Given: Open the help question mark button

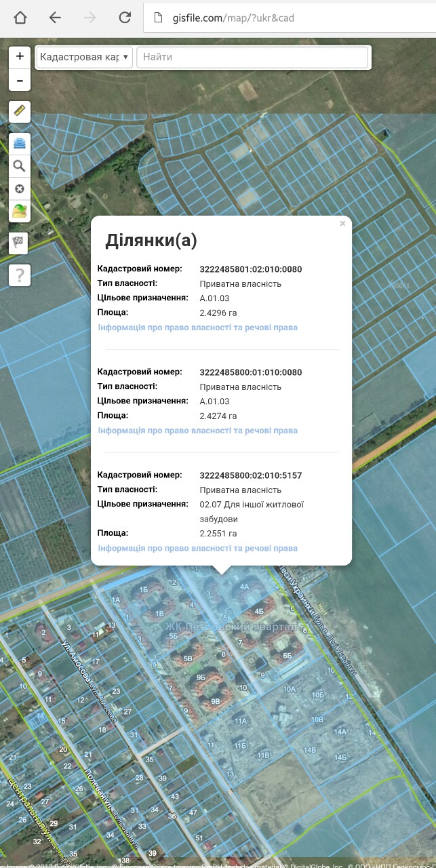Looking at the screenshot, I should pos(19,275).
